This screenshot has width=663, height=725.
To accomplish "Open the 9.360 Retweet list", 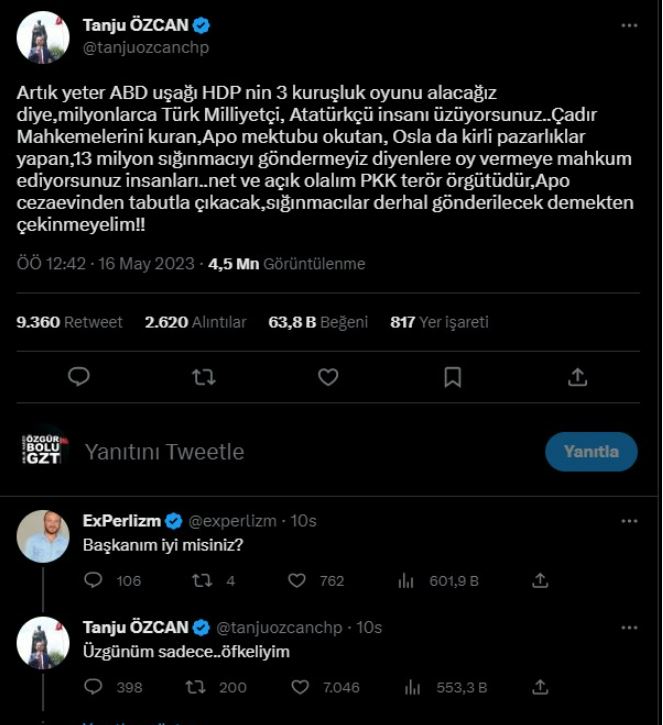I will (x=70, y=322).
